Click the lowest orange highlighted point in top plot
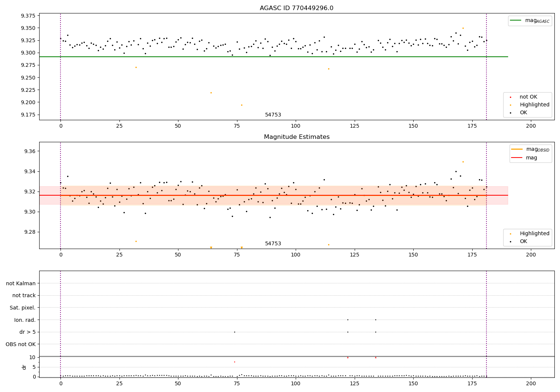This screenshot has width=560, height=392. (242, 105)
